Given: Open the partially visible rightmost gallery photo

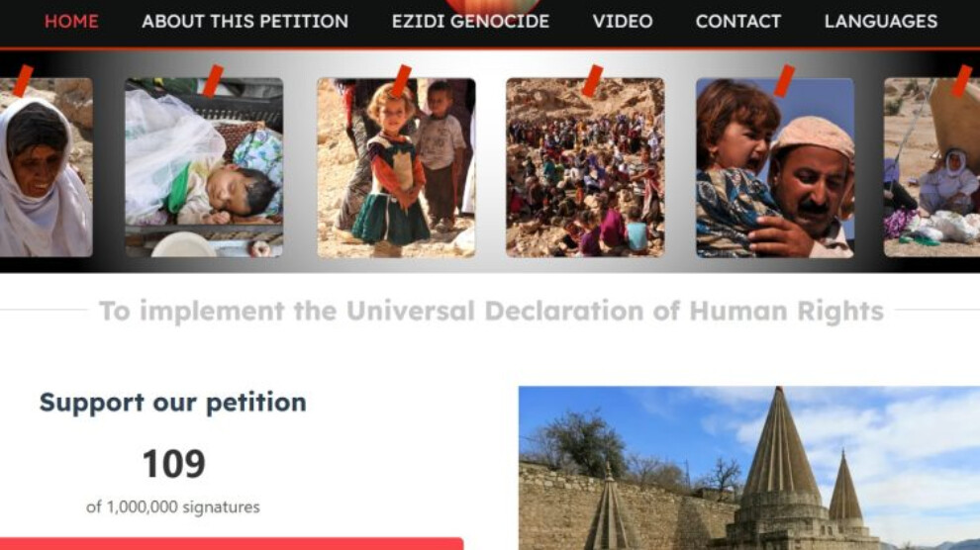Looking at the screenshot, I should 931,167.
